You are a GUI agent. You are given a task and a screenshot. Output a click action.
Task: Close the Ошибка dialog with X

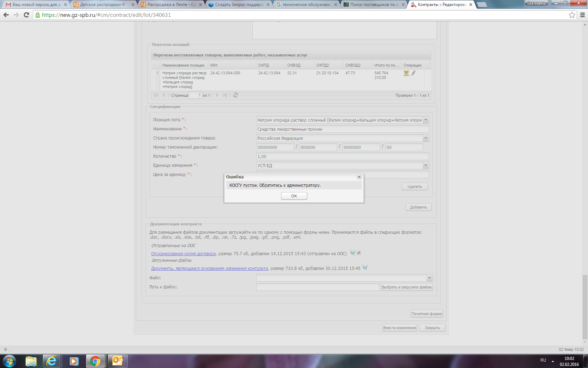359,177
